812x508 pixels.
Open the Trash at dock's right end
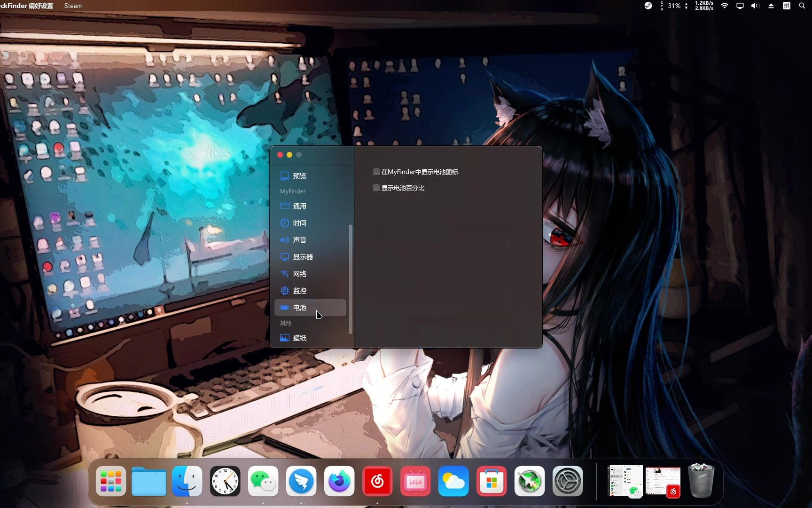[701, 481]
